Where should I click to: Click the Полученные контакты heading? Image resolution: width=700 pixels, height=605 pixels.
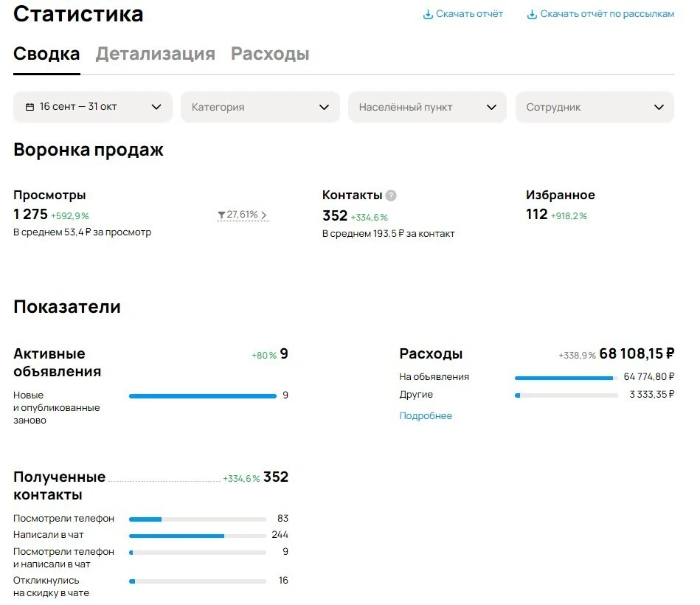pos(59,485)
